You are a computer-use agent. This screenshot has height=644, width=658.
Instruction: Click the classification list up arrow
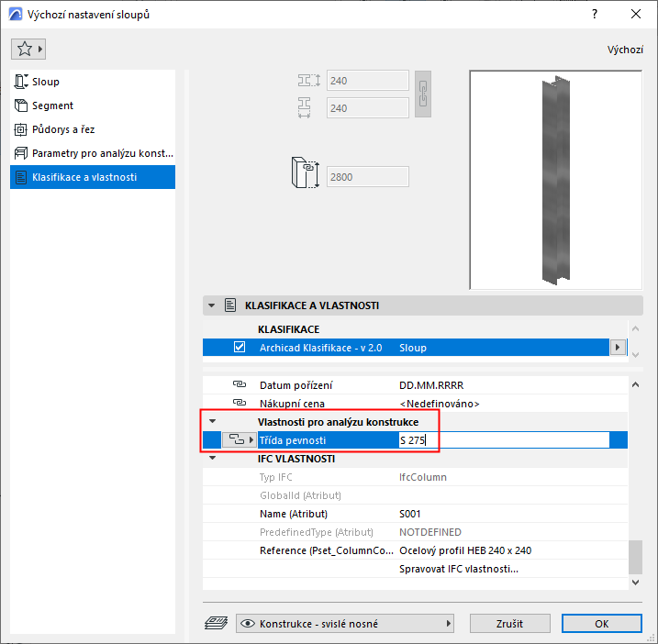coord(635,329)
